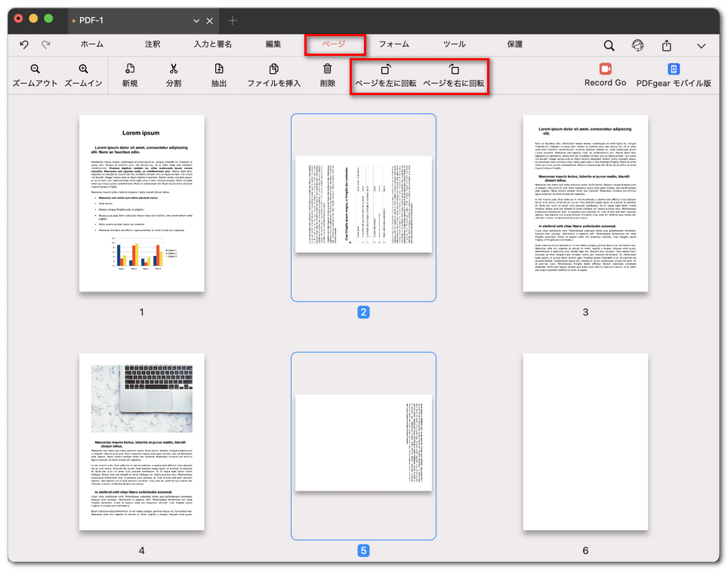Click Insert File (ファイルを挿入) icon

click(x=273, y=69)
